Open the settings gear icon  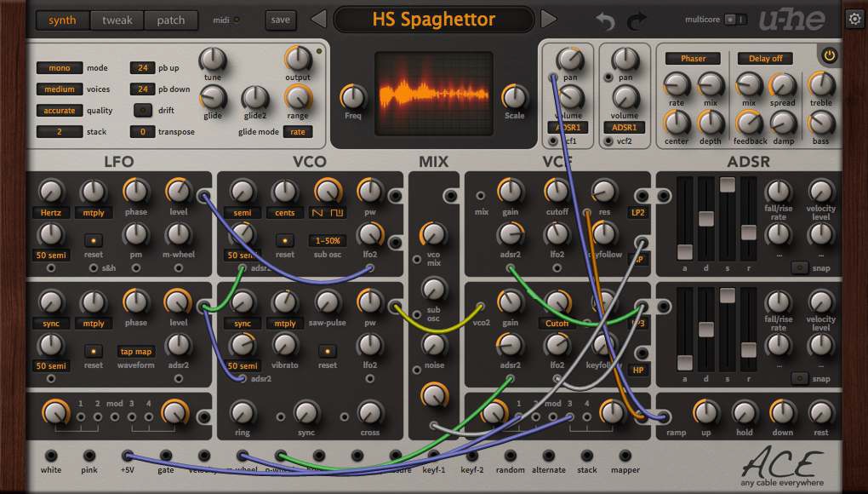[854, 20]
